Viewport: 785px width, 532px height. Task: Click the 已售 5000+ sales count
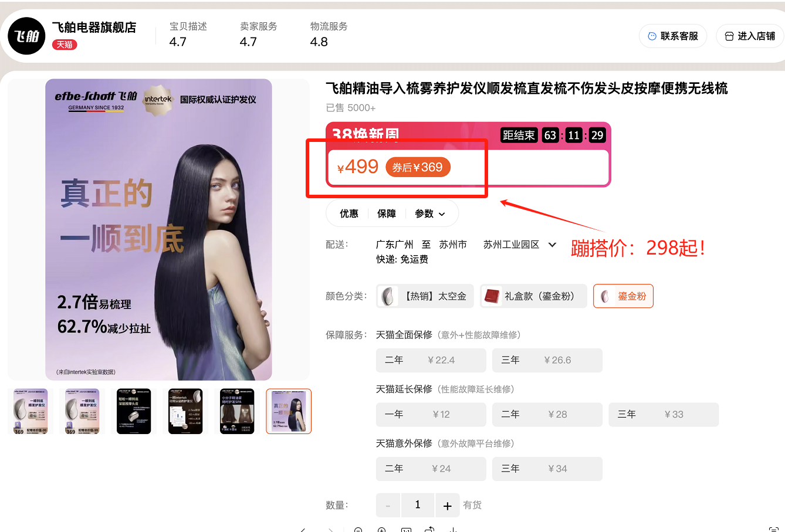[x=351, y=108]
